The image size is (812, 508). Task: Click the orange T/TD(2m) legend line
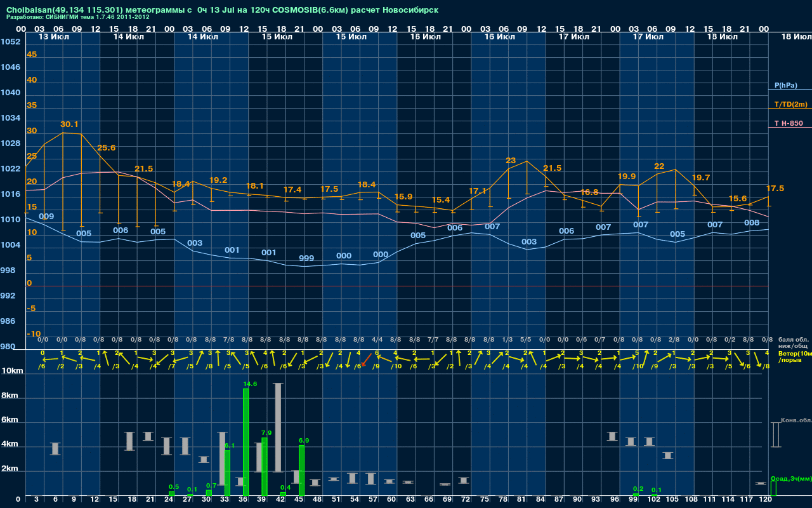coord(790,109)
